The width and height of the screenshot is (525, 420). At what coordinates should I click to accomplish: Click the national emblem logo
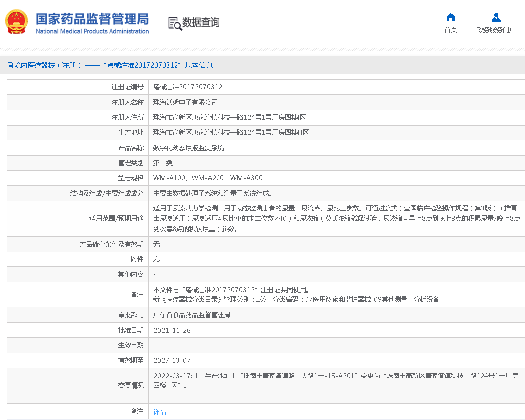click(16, 22)
